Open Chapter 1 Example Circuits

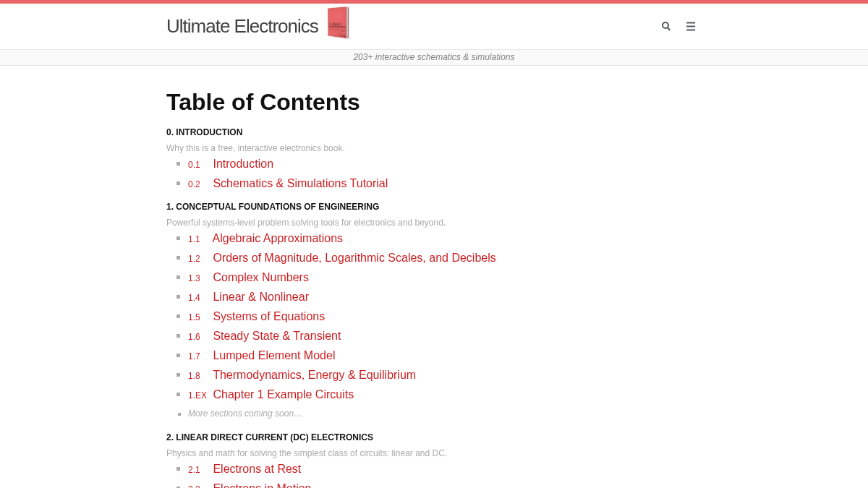[284, 395]
